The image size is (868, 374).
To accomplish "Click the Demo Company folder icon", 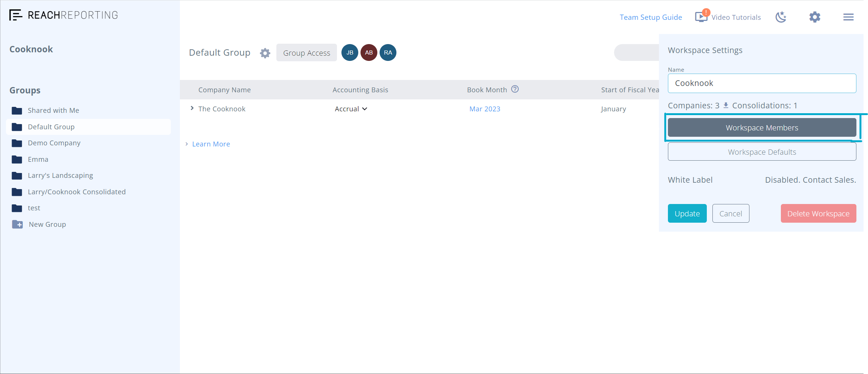I will click(x=17, y=143).
